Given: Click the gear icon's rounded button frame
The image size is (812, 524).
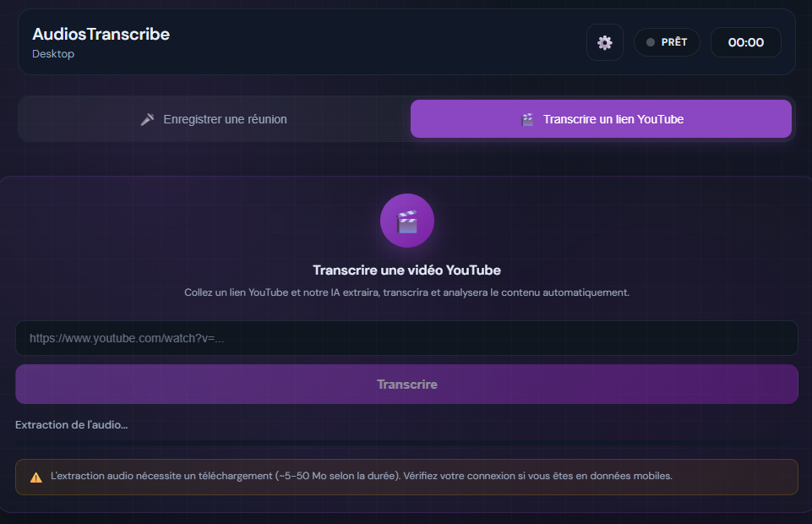Looking at the screenshot, I should click(605, 42).
